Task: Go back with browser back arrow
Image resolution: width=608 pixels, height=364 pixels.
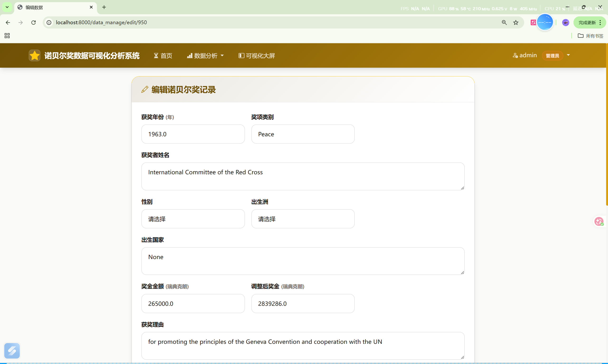Action: coord(8,22)
